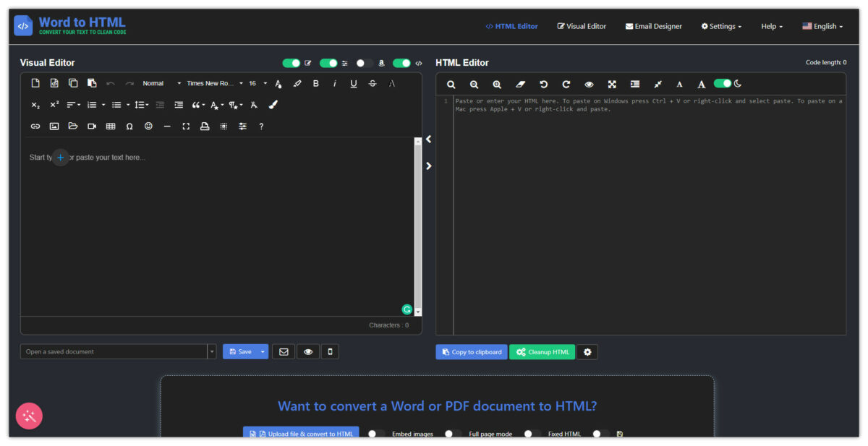Viewport: 868px width, 446px height.
Task: Open the file manager folder icon
Action: click(73, 126)
